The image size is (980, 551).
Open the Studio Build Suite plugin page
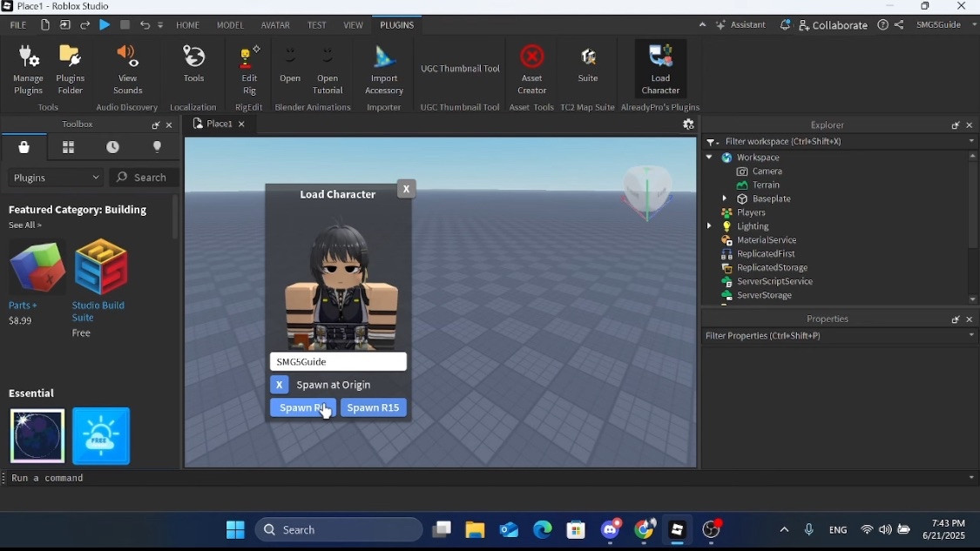pos(99,267)
